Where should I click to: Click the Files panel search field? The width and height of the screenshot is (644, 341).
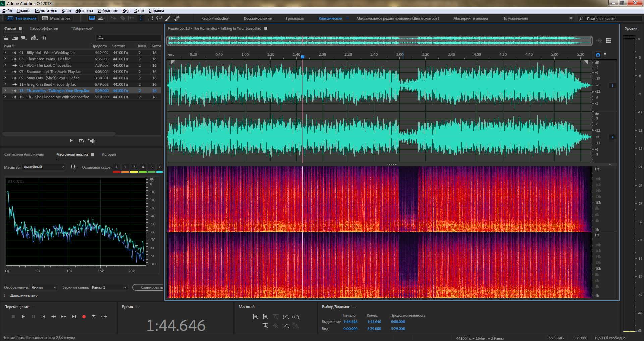point(128,38)
